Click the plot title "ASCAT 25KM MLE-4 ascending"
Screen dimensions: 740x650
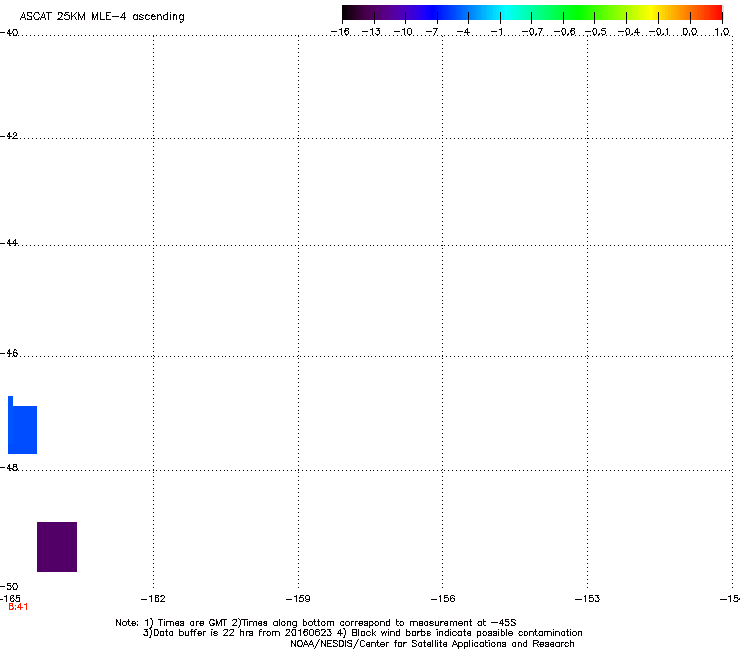[102, 17]
